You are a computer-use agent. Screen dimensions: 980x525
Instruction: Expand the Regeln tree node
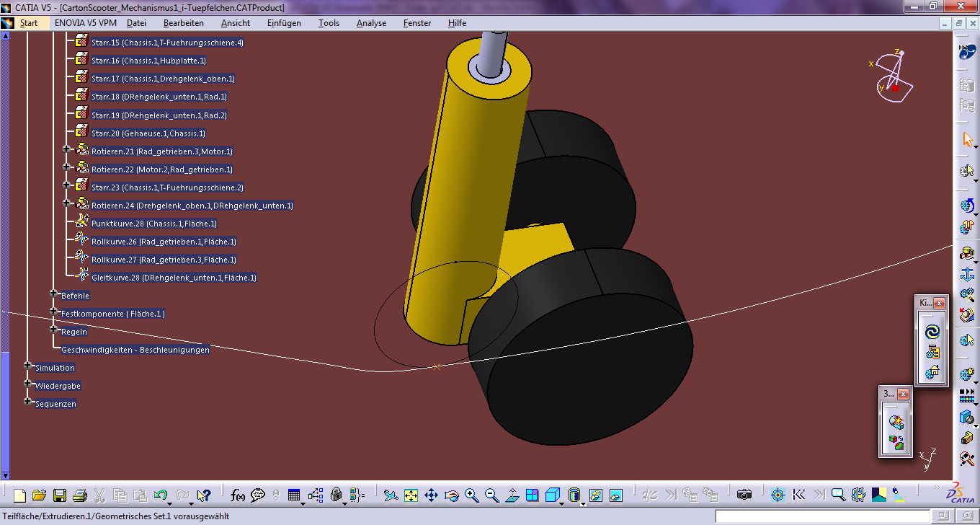[53, 329]
